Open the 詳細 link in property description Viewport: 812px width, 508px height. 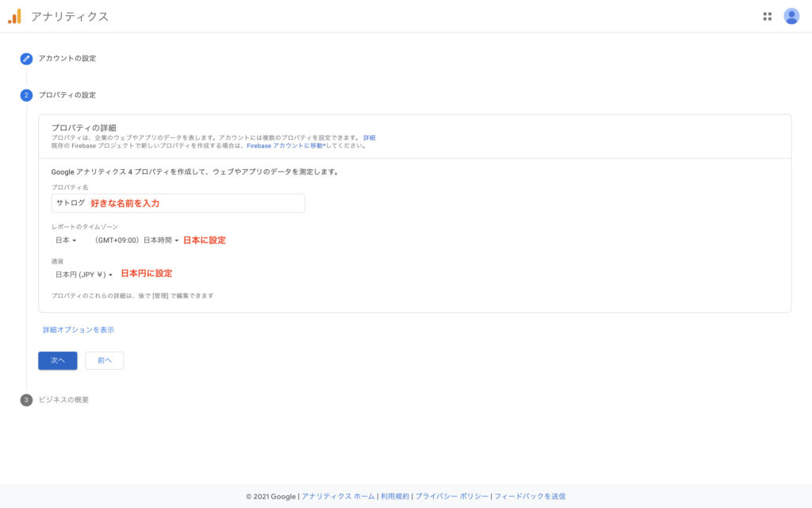click(x=370, y=138)
